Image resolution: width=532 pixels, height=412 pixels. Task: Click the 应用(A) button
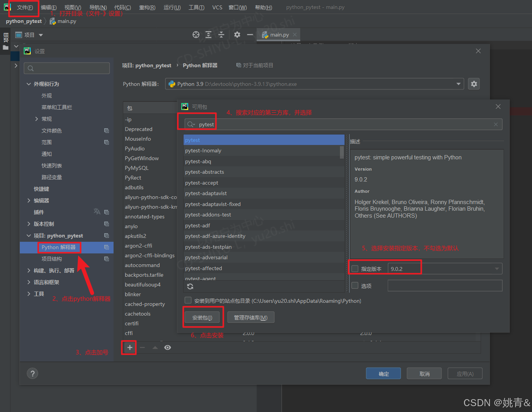pyautogui.click(x=465, y=374)
